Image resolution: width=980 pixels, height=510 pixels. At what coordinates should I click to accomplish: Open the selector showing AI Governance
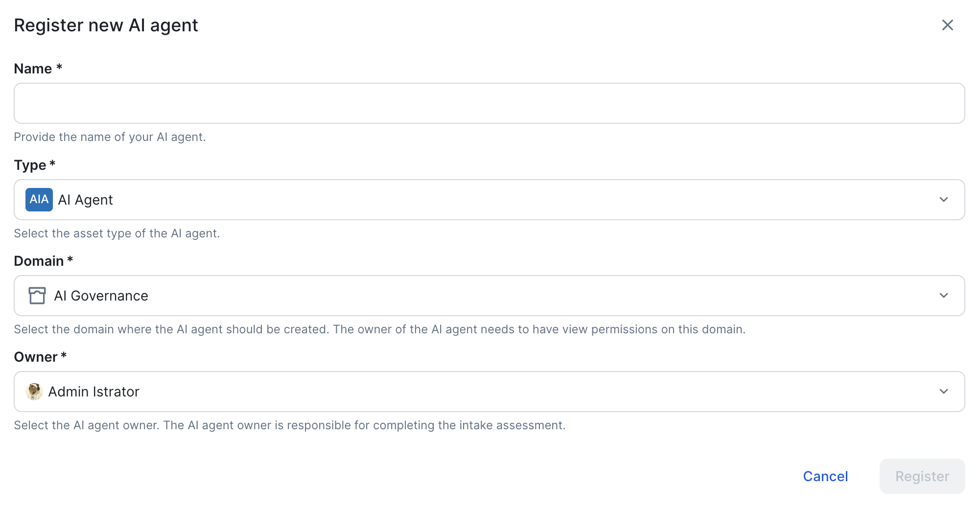490,296
